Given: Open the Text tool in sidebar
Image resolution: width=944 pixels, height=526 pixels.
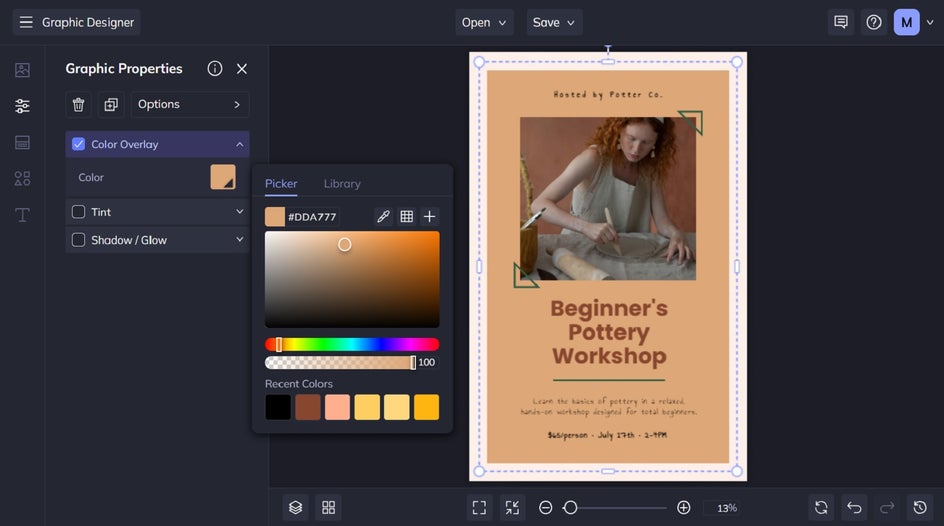Looking at the screenshot, I should tap(22, 215).
